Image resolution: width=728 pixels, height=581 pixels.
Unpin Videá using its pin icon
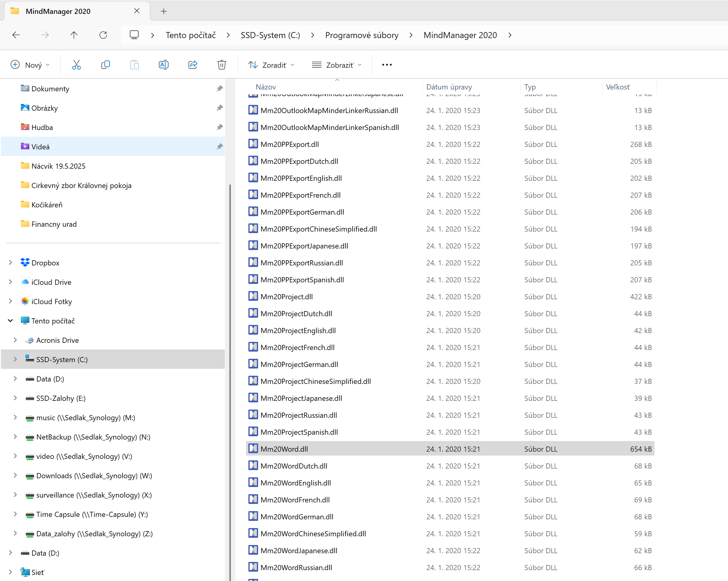(219, 146)
